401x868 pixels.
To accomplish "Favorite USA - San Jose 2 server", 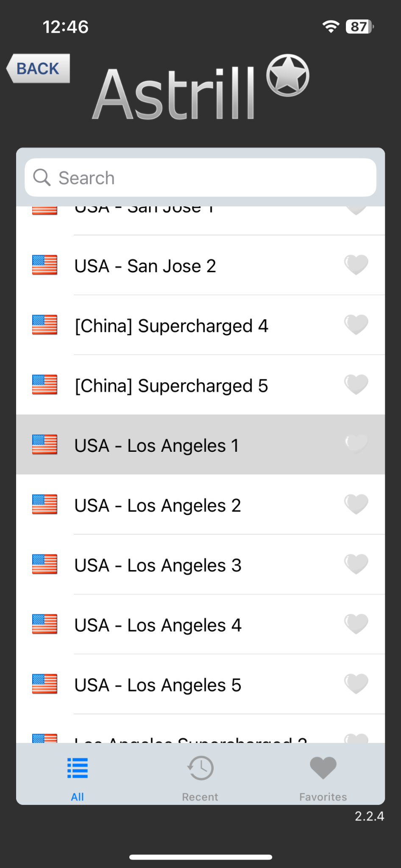I will click(356, 265).
